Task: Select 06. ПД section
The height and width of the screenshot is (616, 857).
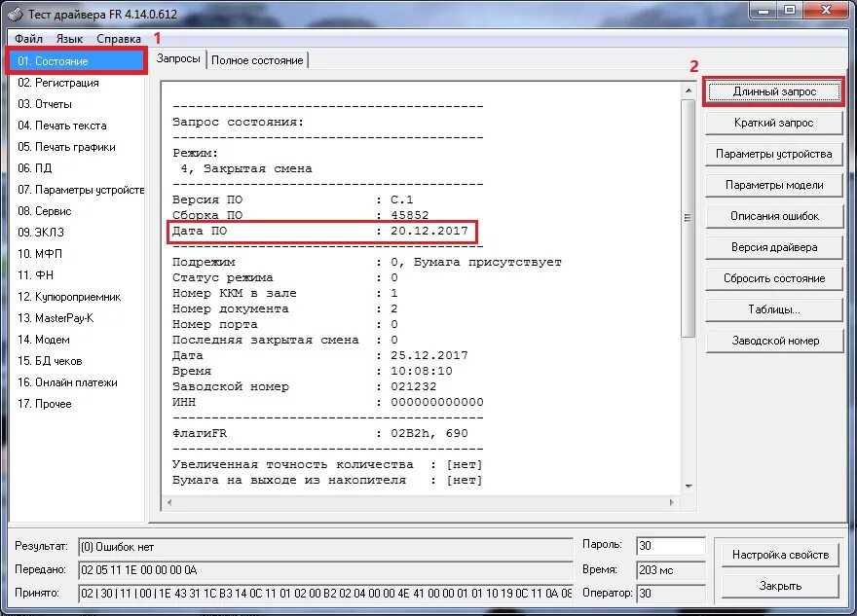Action: 34,168
